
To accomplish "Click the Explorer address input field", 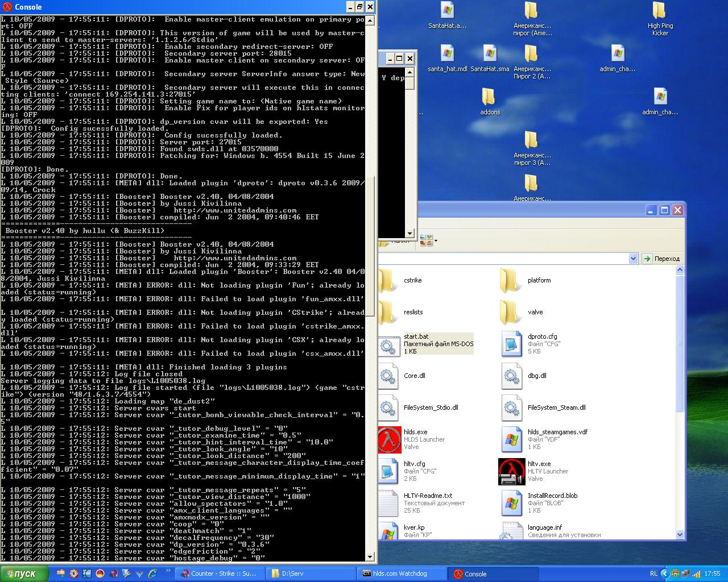I will coord(503,259).
